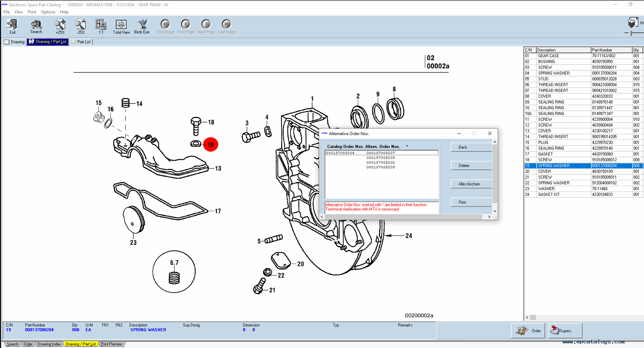This screenshot has height=348, width=644.
Task: Open the Print menu
Action: click(32, 12)
